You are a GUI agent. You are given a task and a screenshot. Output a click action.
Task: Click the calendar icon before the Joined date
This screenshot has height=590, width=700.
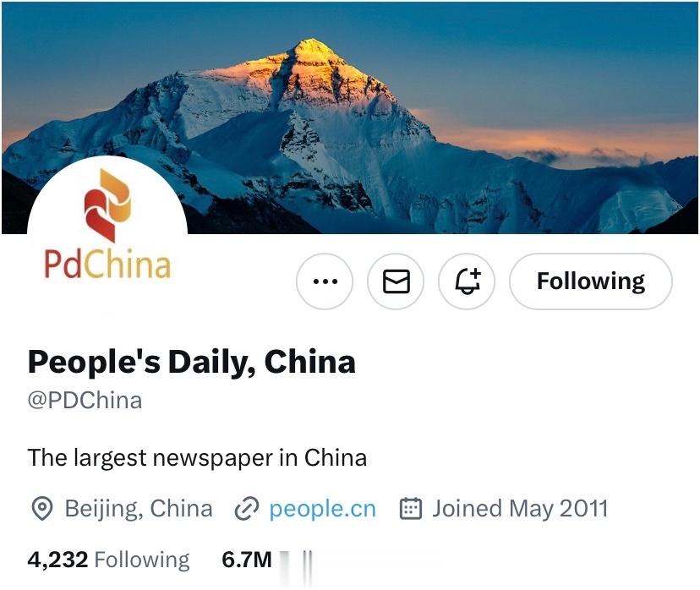410,508
